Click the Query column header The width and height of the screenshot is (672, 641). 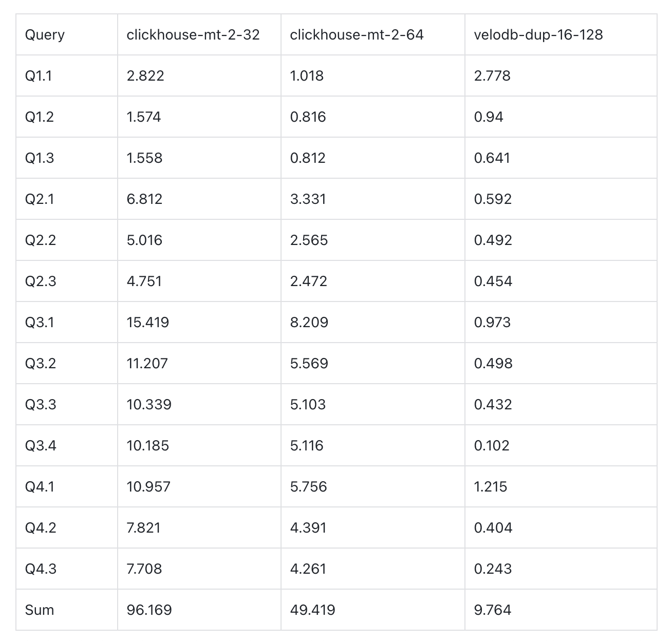(x=45, y=35)
